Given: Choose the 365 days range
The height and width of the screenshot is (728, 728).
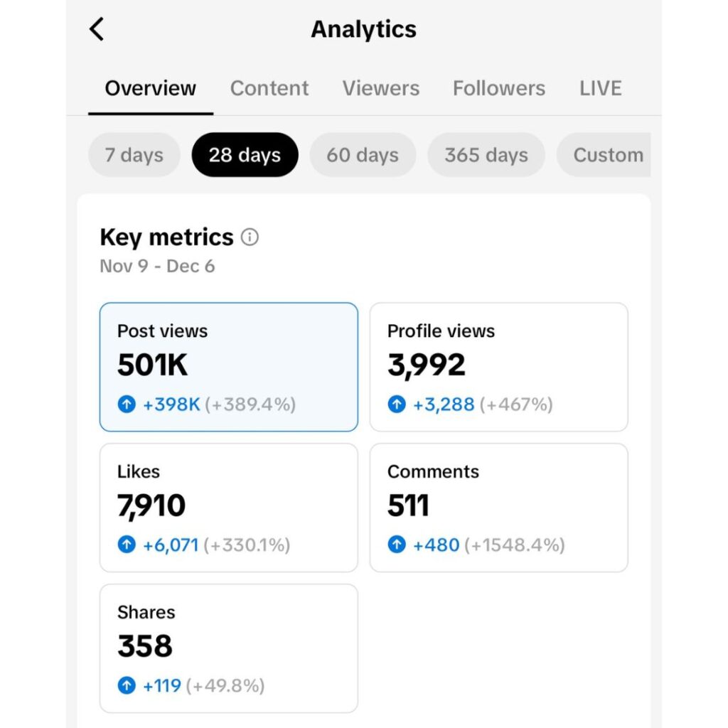Looking at the screenshot, I should (x=486, y=155).
